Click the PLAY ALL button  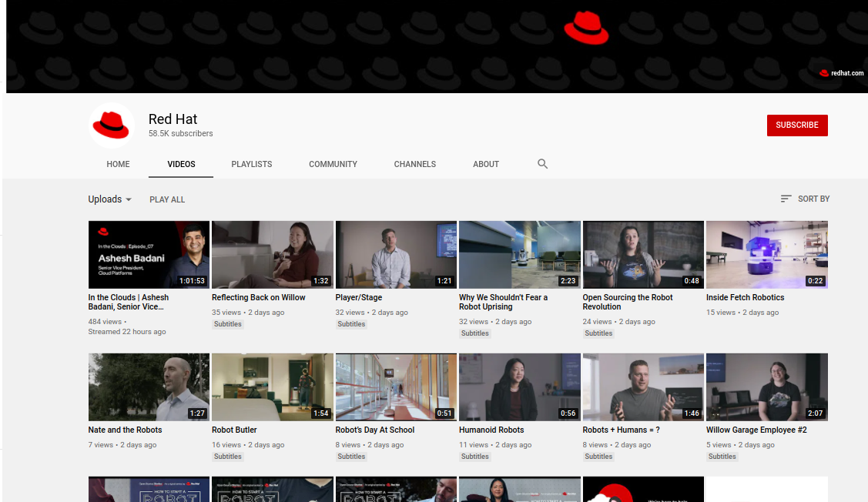coord(167,199)
